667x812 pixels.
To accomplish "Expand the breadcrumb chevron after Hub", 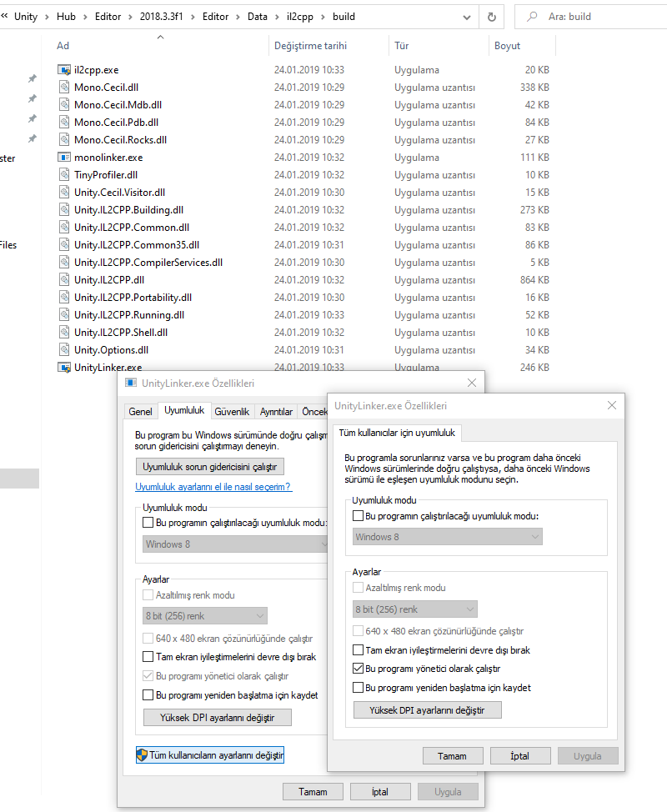I will [x=85, y=17].
